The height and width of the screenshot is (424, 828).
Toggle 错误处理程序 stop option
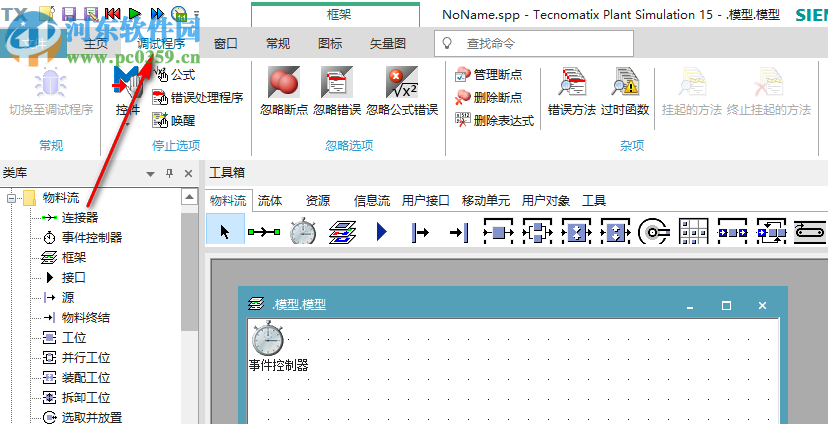point(197,97)
